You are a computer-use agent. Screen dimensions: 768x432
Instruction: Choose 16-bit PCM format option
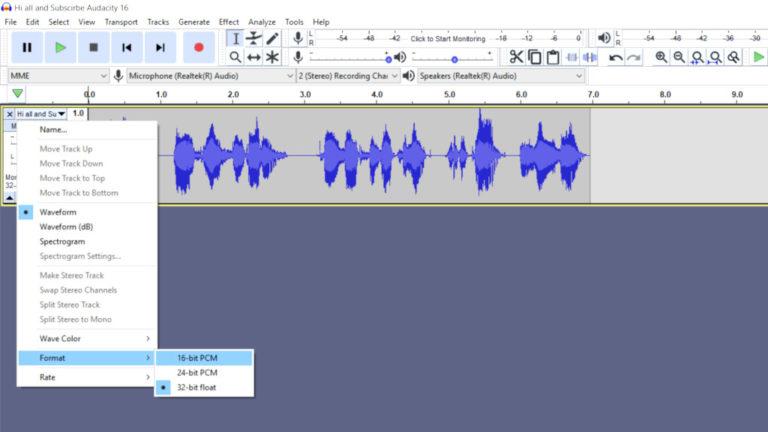pyautogui.click(x=197, y=358)
